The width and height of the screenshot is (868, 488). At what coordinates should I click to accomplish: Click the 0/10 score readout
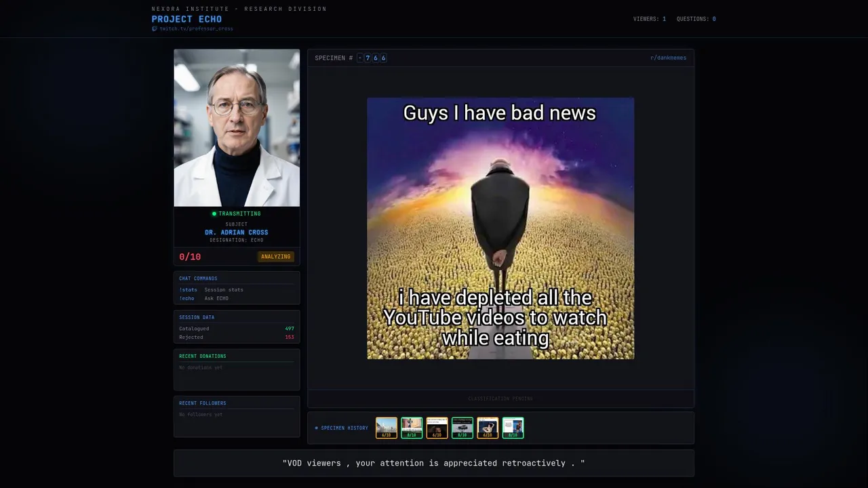pos(190,257)
